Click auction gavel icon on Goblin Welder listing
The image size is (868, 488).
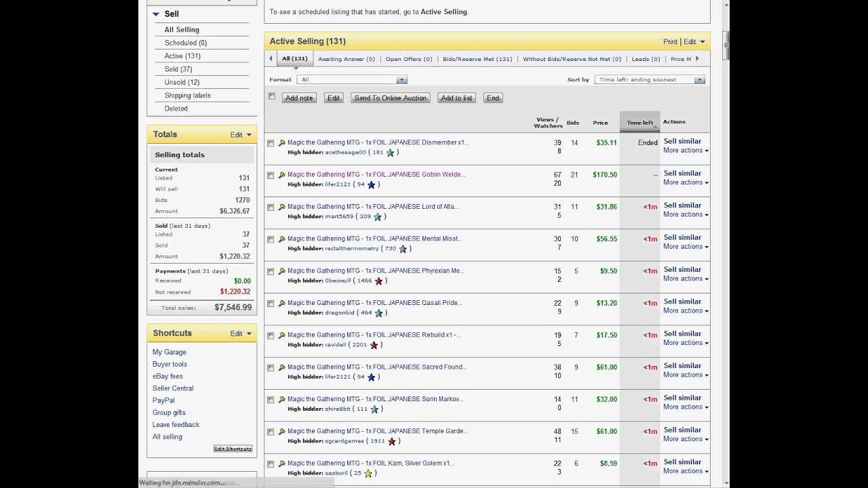(281, 175)
